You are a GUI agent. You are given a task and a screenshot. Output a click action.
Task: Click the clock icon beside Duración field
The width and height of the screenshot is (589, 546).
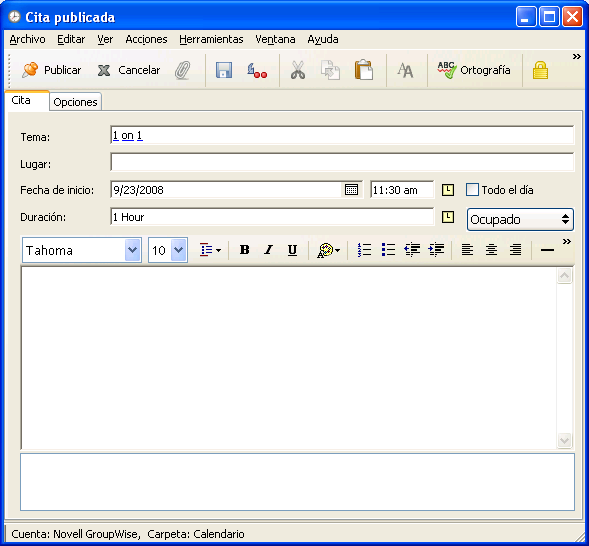447,217
